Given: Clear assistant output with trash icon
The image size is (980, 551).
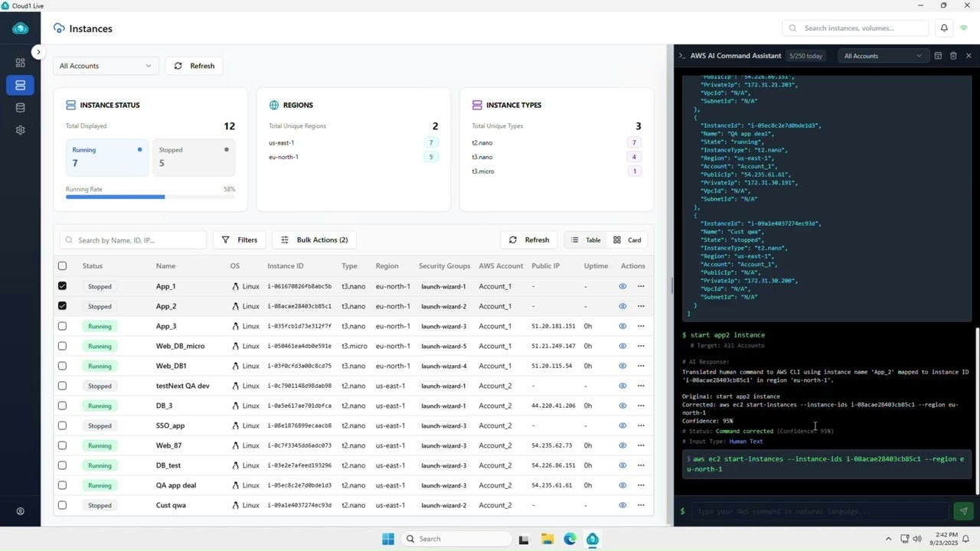Looking at the screenshot, I should [x=953, y=56].
